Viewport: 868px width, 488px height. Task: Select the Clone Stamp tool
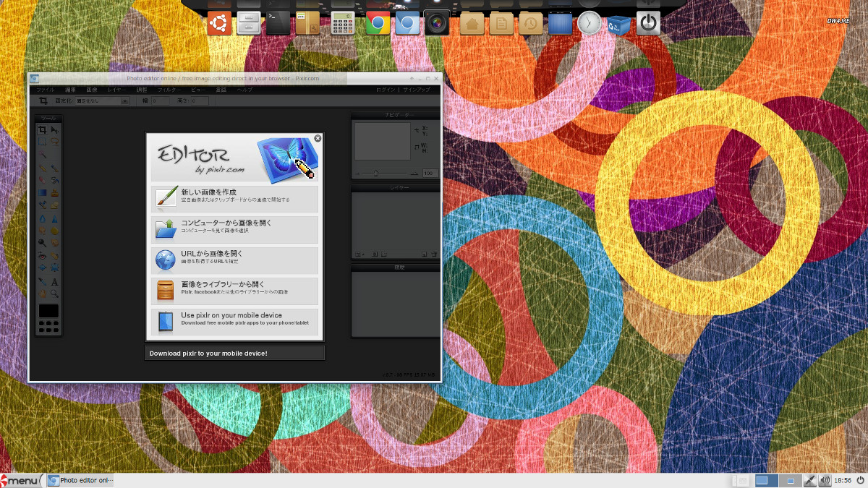pos(54,192)
